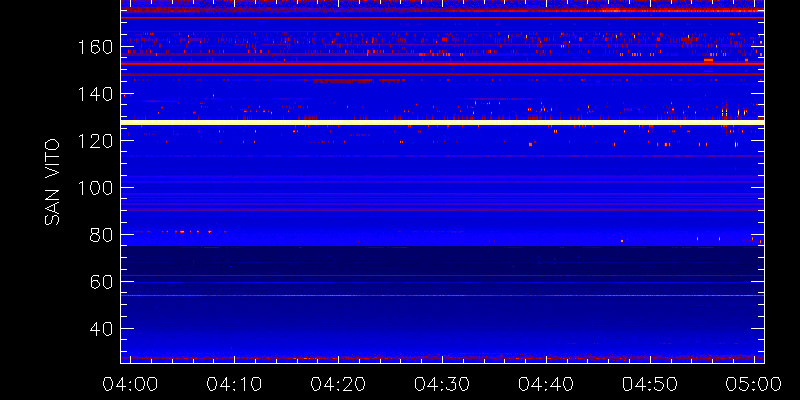Click the 04:40 time axis label
Screen dimensions: 800x400
(x=546, y=384)
